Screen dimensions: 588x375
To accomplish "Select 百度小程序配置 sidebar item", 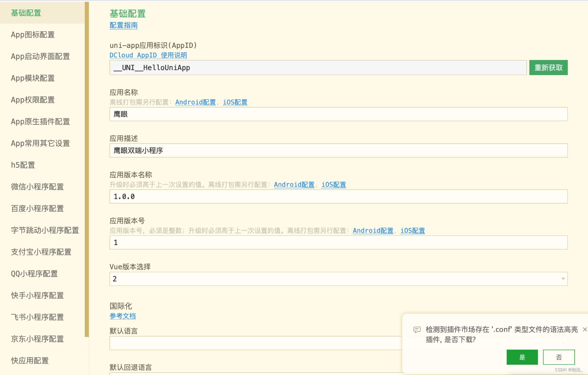I will click(x=42, y=208).
